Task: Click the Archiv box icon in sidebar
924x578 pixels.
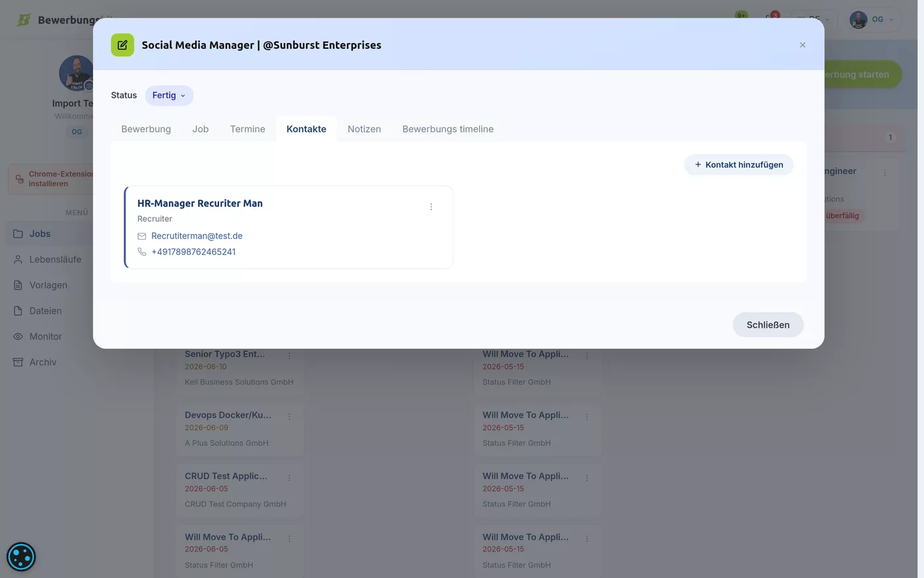Action: click(18, 363)
